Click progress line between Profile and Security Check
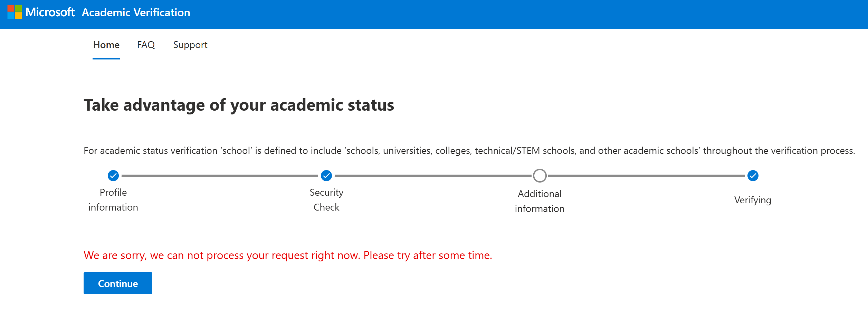The width and height of the screenshot is (868, 325). point(220,176)
